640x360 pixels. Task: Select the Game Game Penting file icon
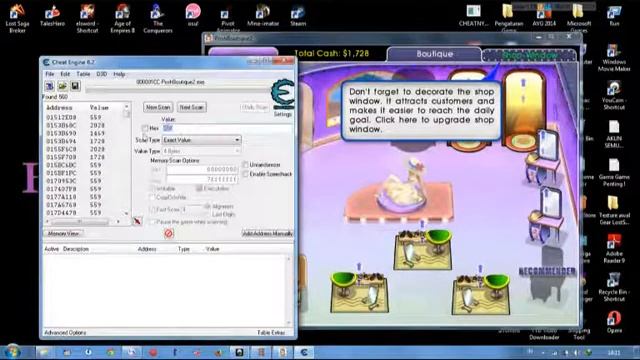(x=614, y=172)
